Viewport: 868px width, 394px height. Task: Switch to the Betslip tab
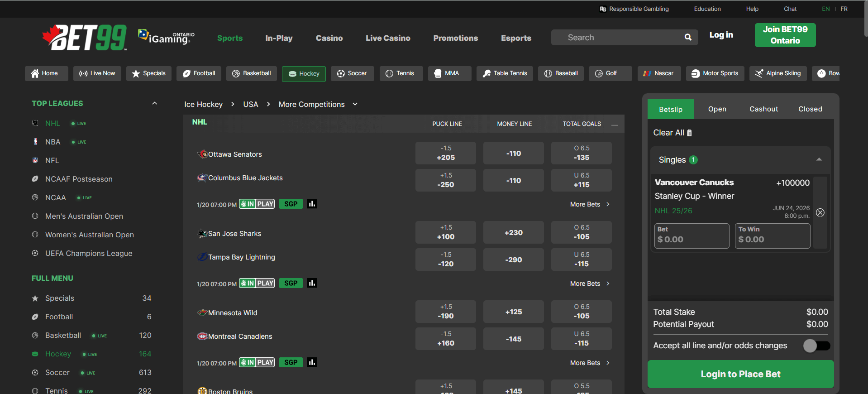click(x=671, y=109)
